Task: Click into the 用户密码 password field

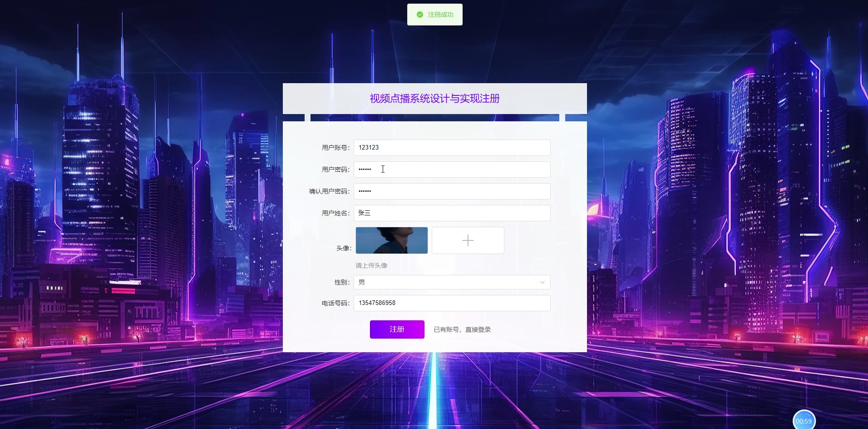Action: click(452, 170)
